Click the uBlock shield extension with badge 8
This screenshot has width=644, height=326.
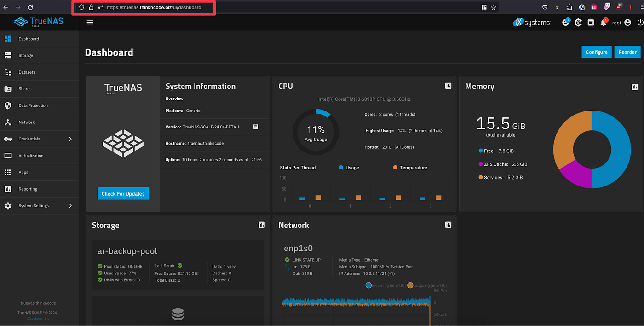(619, 7)
